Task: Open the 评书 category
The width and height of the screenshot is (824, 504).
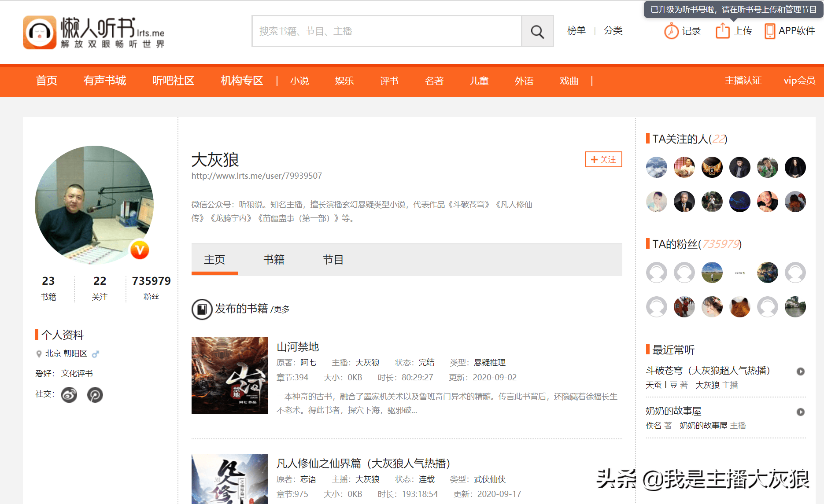Action: [389, 81]
